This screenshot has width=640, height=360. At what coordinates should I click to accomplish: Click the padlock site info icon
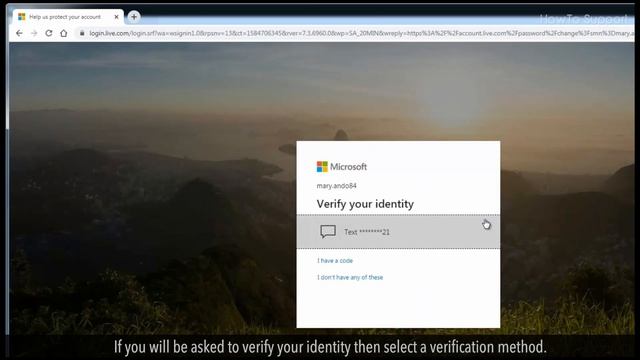82,33
